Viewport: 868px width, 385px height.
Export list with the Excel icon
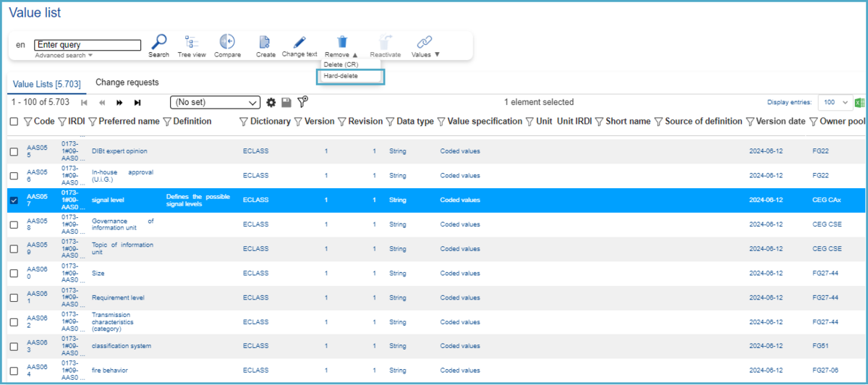click(x=860, y=103)
